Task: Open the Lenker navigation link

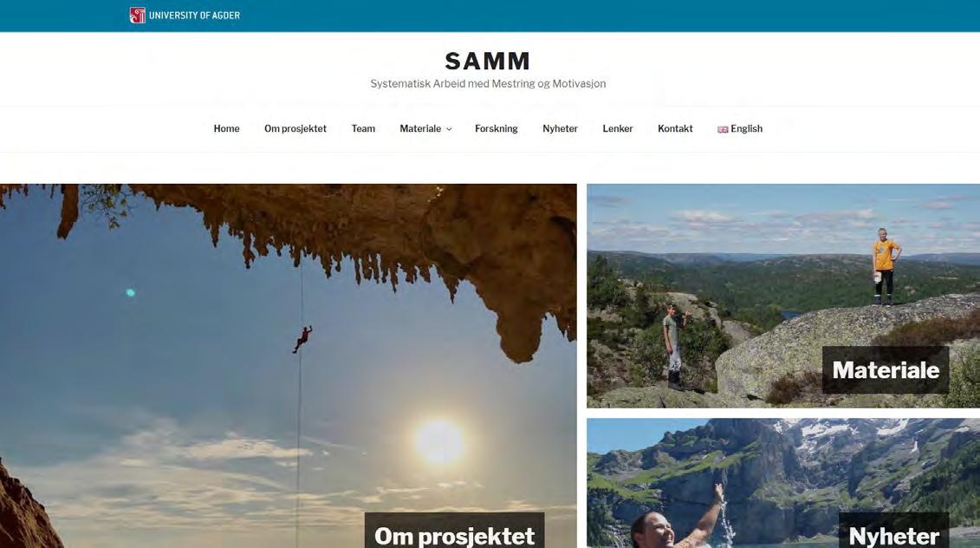Action: tap(618, 129)
